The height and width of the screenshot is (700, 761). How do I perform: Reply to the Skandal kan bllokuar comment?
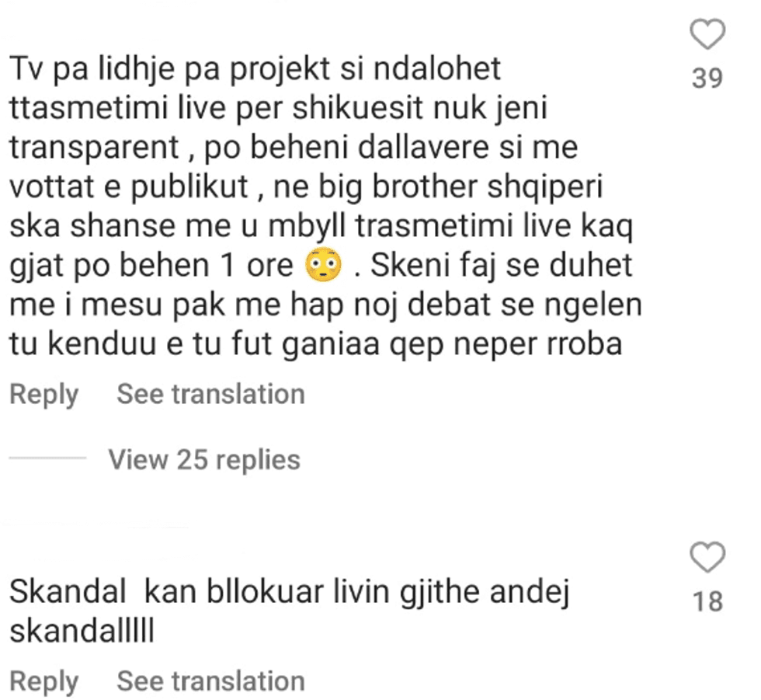click(43, 681)
